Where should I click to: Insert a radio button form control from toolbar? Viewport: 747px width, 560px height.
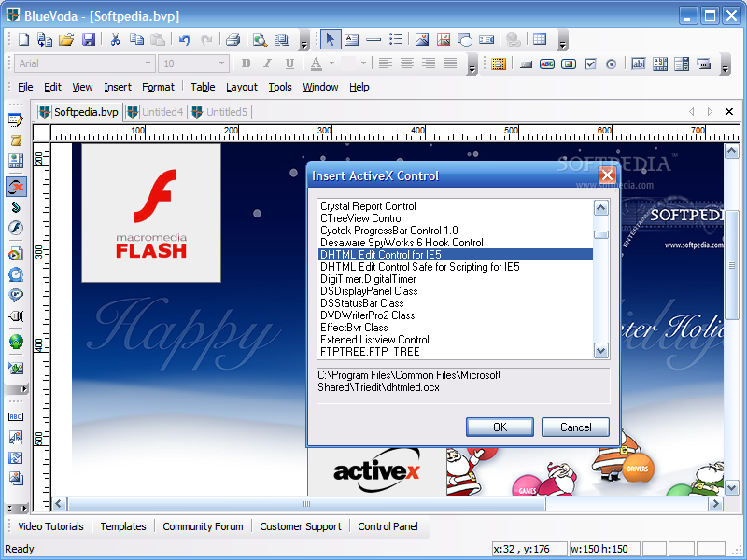tap(612, 63)
